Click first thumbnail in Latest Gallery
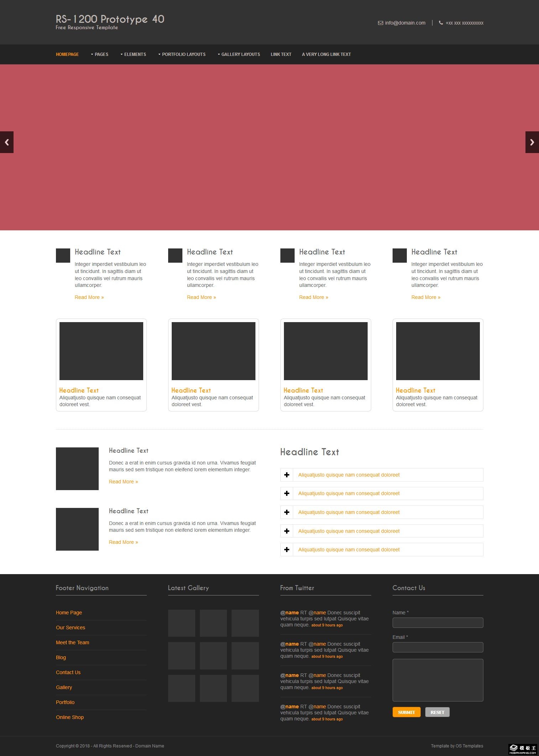This screenshot has width=539, height=756. point(182,623)
